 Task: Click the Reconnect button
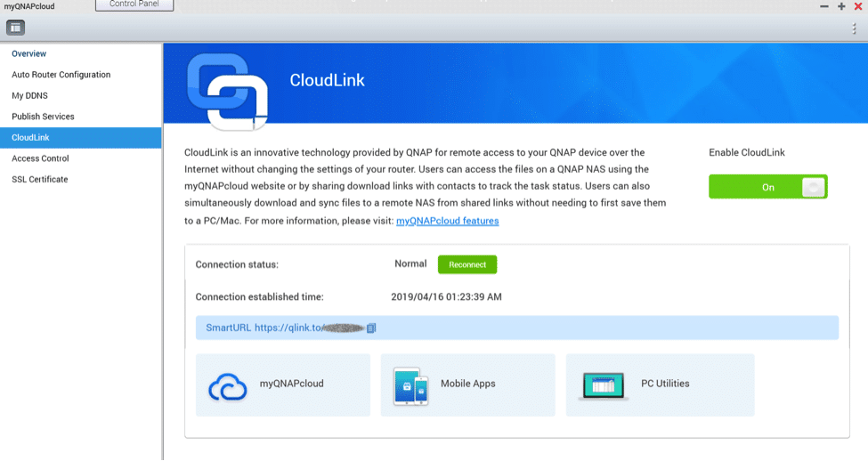(x=467, y=264)
